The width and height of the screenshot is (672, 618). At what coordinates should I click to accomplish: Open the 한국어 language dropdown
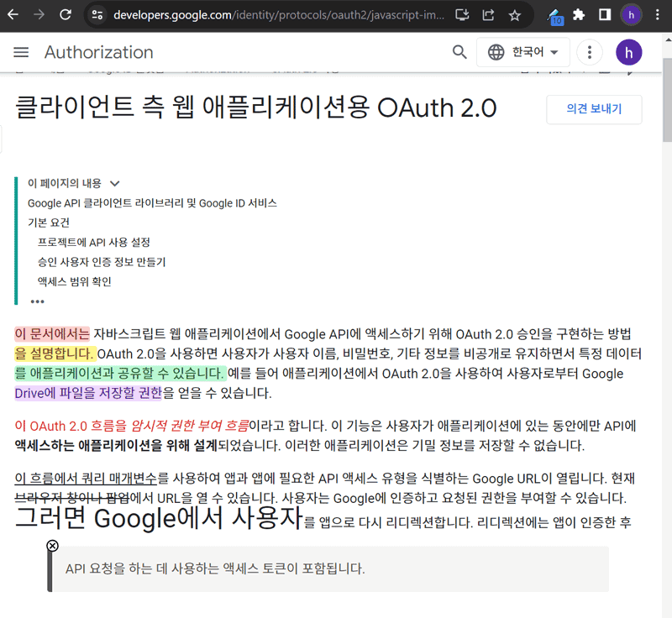pos(522,52)
